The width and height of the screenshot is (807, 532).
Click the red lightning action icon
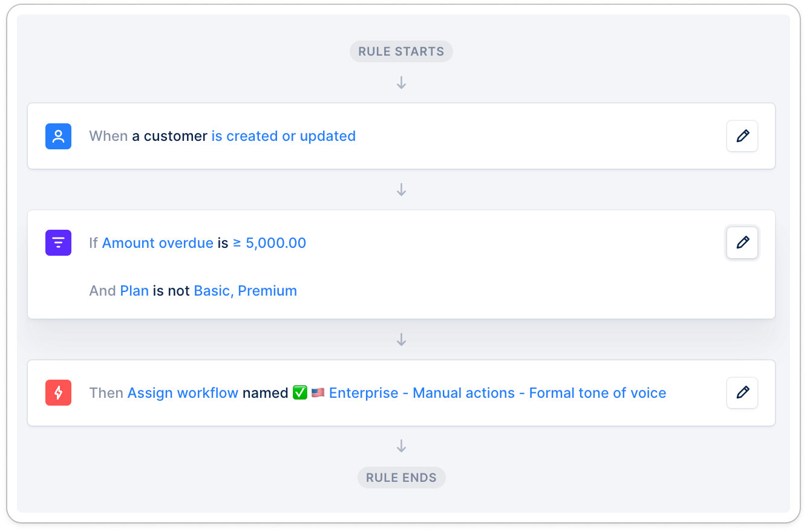59,392
